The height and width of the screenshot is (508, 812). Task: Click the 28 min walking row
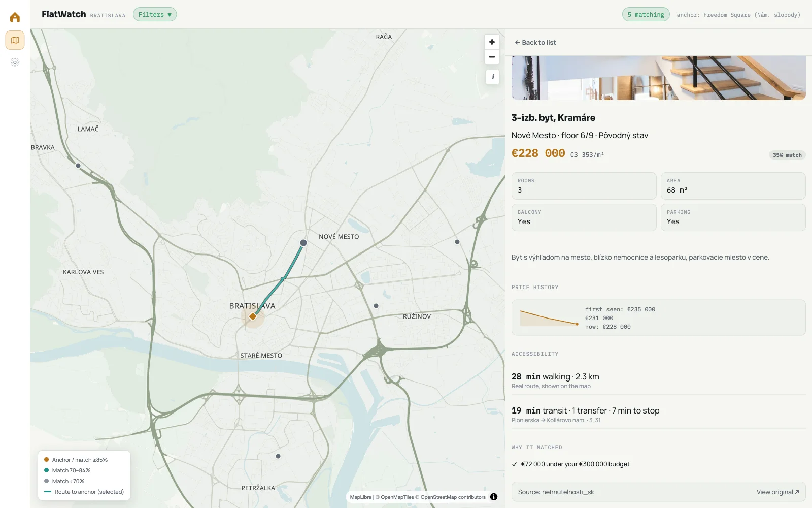coord(658,380)
